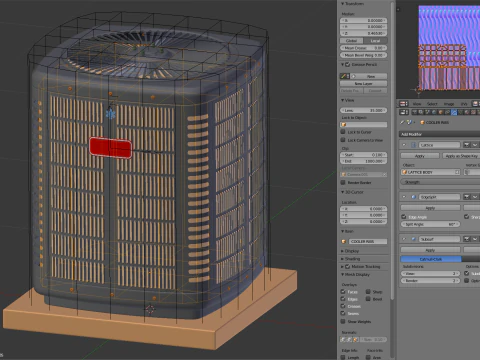
Task: Toggle EdgeSplit modifier render camera icon
Action: [466, 197]
